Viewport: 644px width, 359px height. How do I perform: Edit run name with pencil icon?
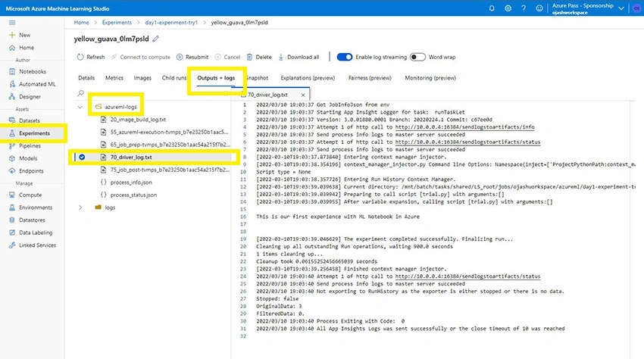[x=155, y=39]
